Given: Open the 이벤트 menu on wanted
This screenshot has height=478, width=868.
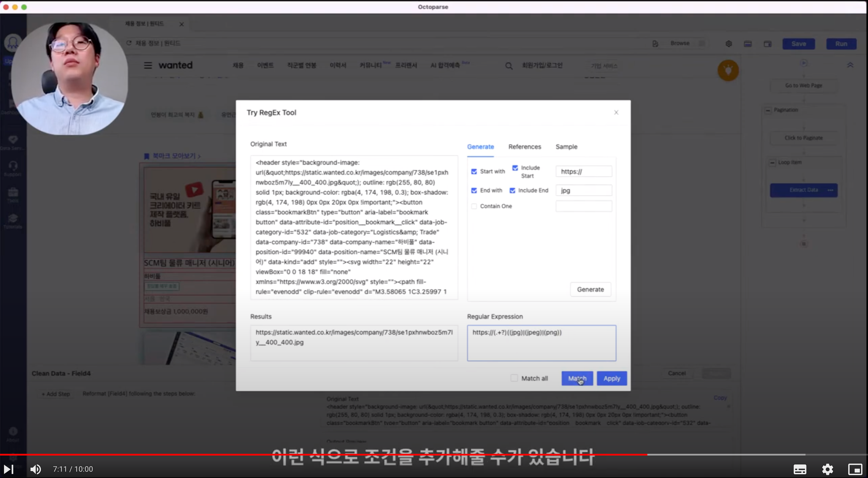Looking at the screenshot, I should (x=265, y=65).
